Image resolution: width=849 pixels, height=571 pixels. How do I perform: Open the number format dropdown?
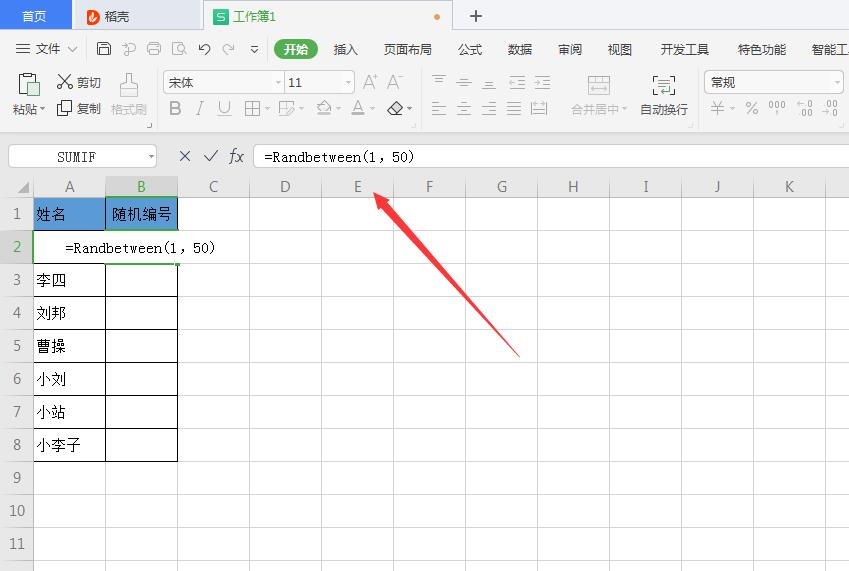pos(837,82)
